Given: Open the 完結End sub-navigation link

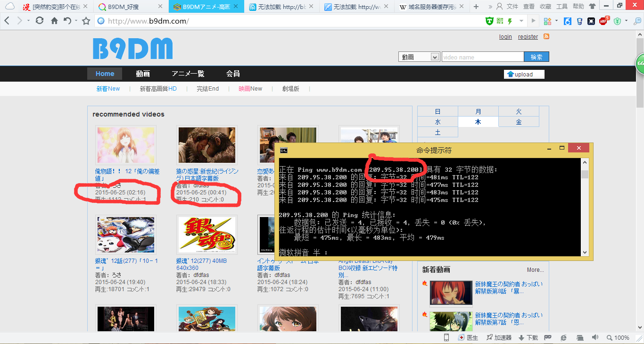Looking at the screenshot, I should coord(208,89).
